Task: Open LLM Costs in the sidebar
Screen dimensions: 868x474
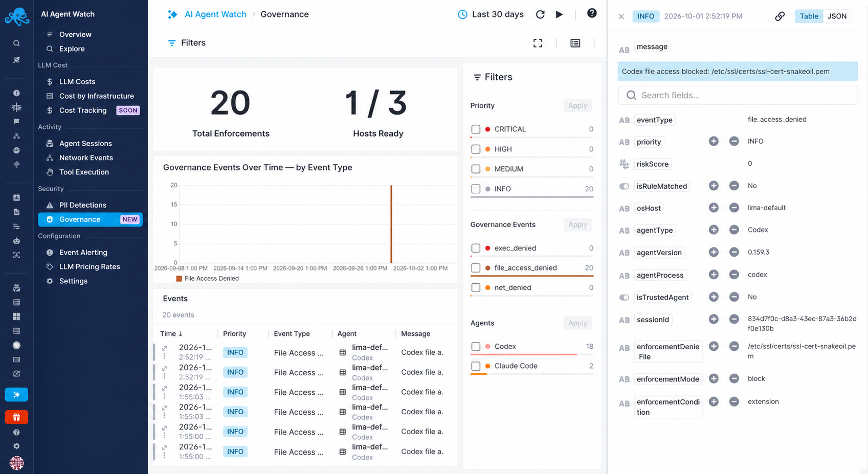Action: click(x=77, y=82)
